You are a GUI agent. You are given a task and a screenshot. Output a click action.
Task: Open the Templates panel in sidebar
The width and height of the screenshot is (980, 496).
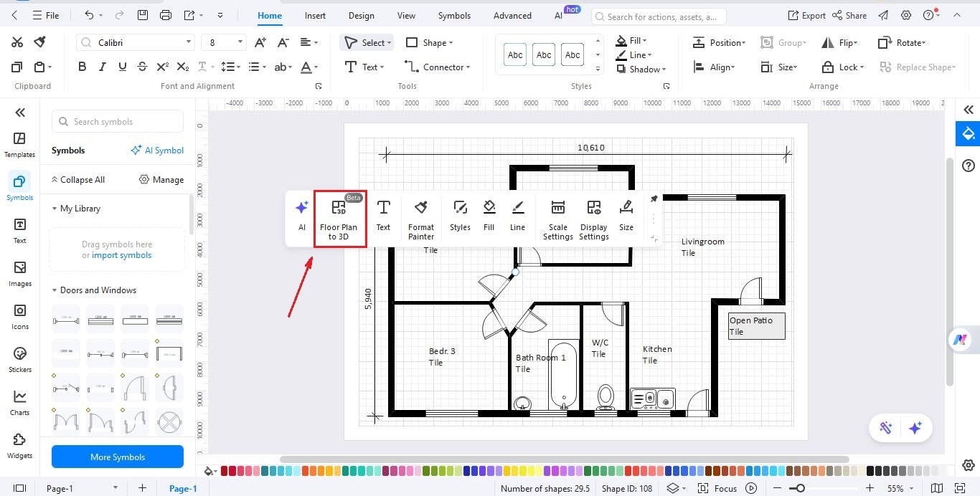point(19,143)
